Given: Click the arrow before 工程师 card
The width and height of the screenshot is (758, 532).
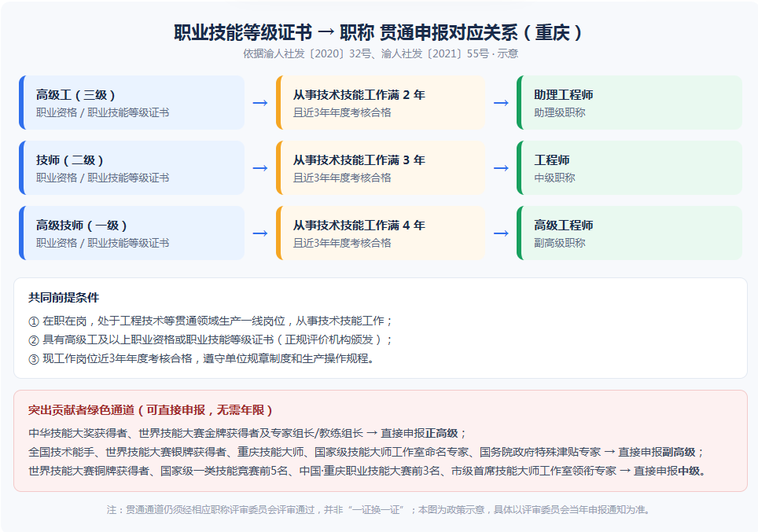Looking at the screenshot, I should tap(501, 168).
